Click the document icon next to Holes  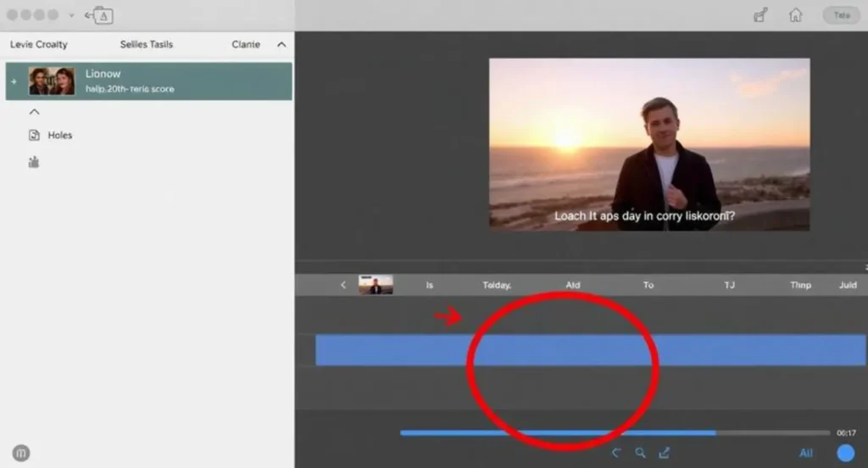click(x=34, y=135)
